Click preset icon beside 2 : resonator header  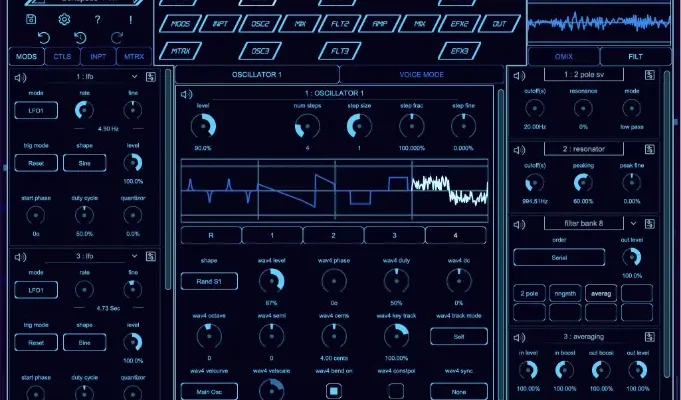click(x=651, y=146)
